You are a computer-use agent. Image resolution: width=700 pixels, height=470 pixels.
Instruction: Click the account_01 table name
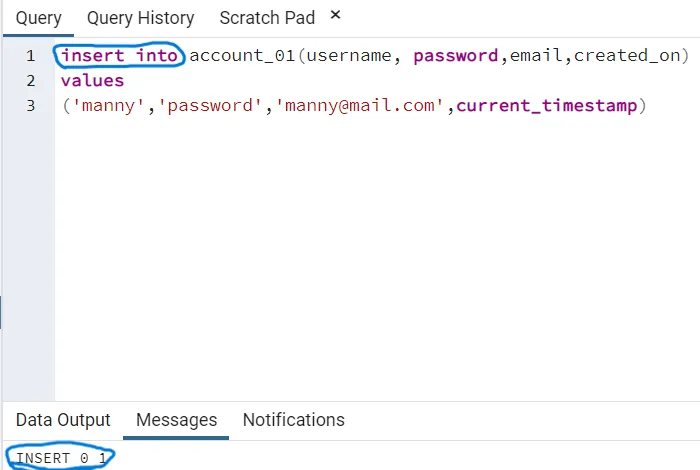click(x=242, y=55)
